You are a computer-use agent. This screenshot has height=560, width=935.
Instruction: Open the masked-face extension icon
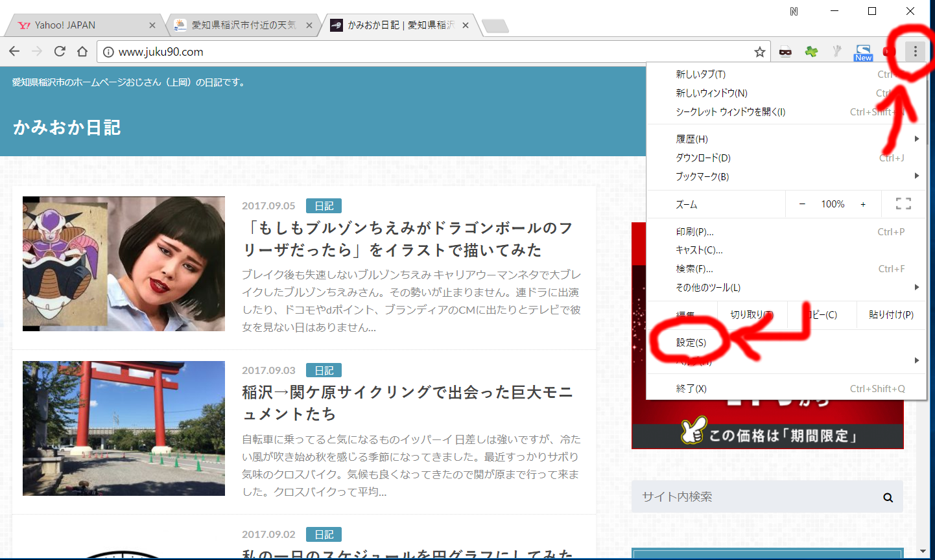click(785, 51)
